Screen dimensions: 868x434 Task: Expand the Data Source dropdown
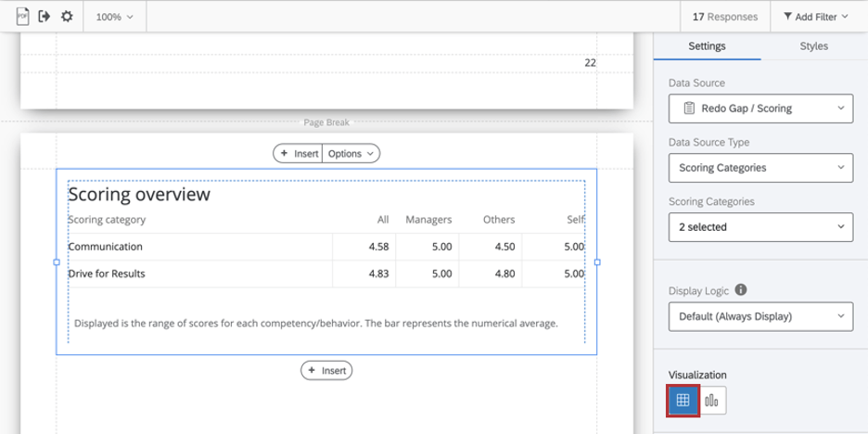759,108
